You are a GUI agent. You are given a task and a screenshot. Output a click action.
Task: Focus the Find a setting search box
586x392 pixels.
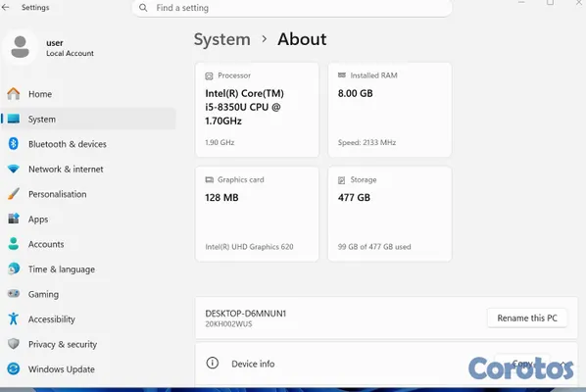292,8
